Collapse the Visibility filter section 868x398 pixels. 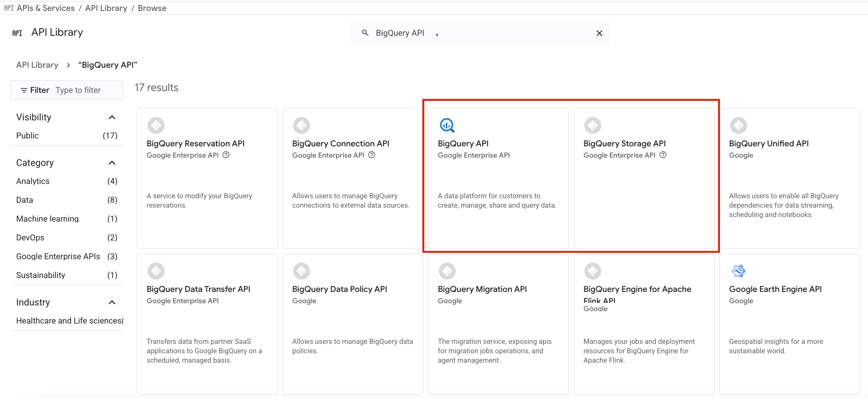112,117
